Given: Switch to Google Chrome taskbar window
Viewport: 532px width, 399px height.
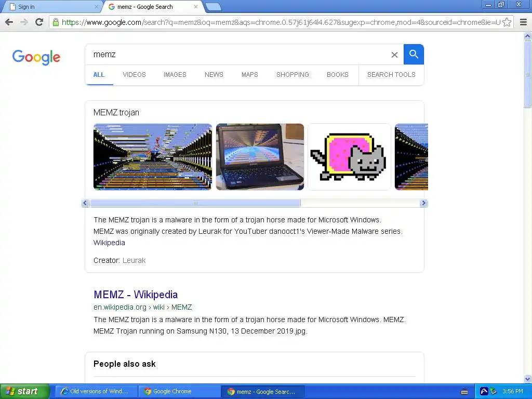Looking at the screenshot, I should [x=179, y=391].
